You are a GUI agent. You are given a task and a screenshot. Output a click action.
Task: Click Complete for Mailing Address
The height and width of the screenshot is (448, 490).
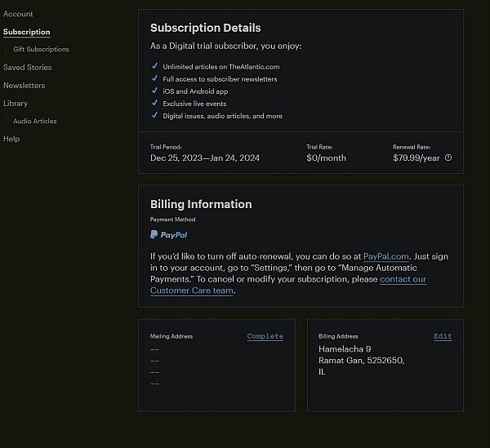pos(265,336)
